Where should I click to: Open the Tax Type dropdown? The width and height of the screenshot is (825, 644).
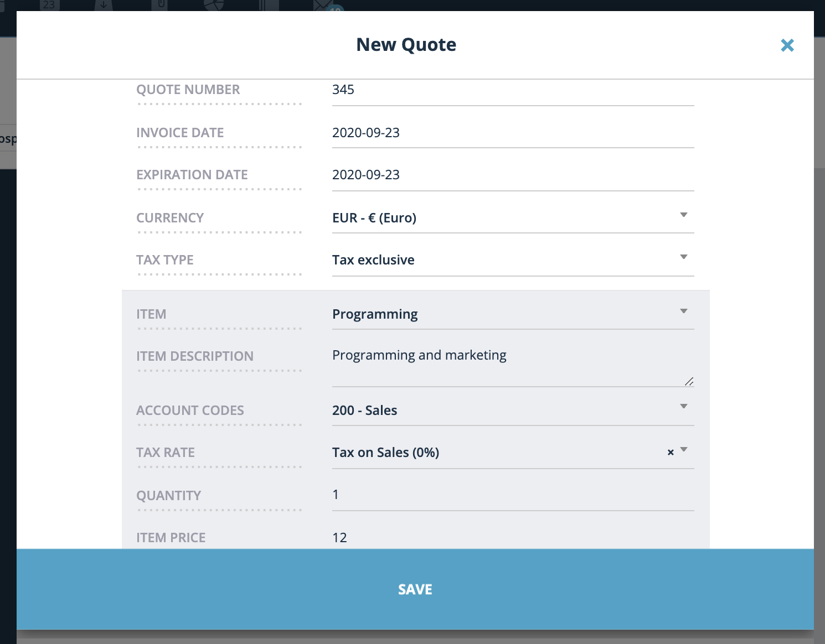click(513, 260)
